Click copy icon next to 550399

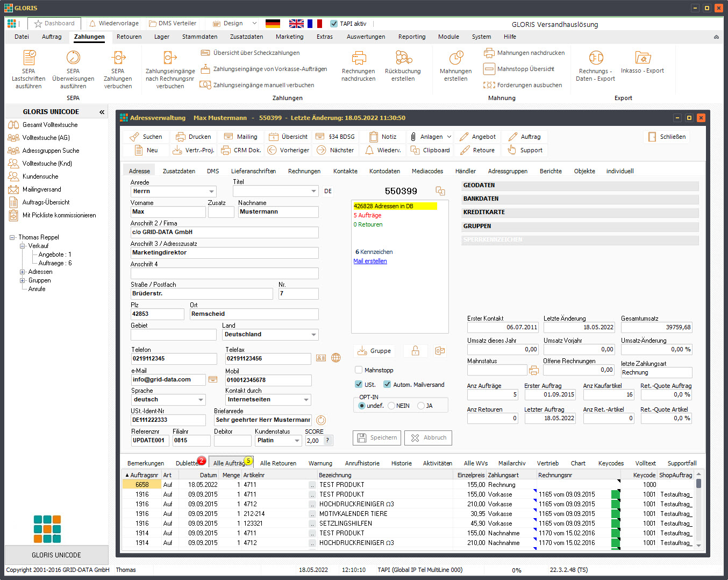440,191
